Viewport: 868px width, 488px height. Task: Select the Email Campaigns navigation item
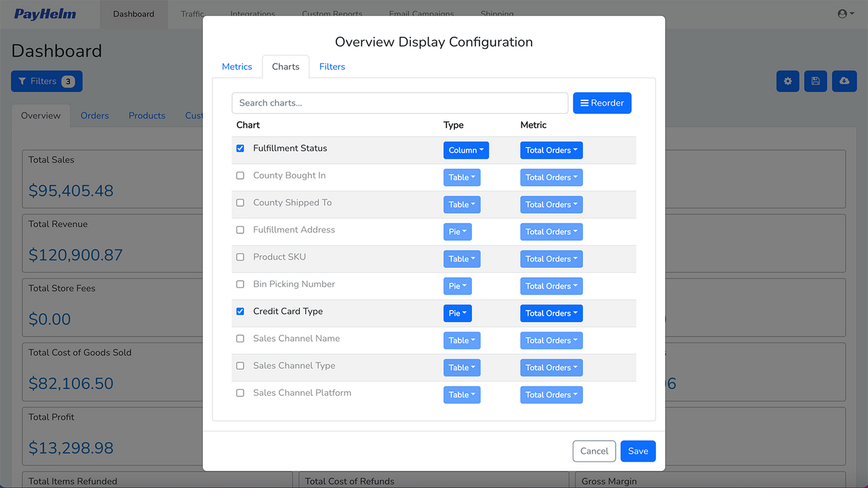(421, 14)
